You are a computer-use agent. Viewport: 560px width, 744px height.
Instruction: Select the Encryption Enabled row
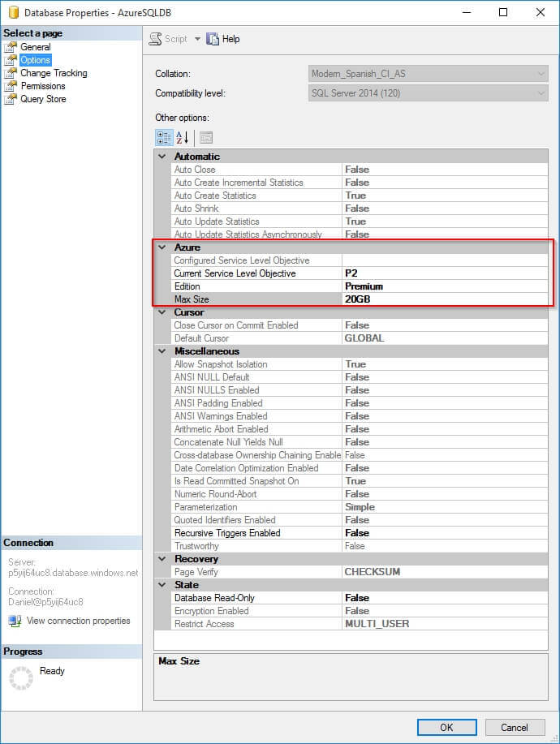pyautogui.click(x=360, y=611)
